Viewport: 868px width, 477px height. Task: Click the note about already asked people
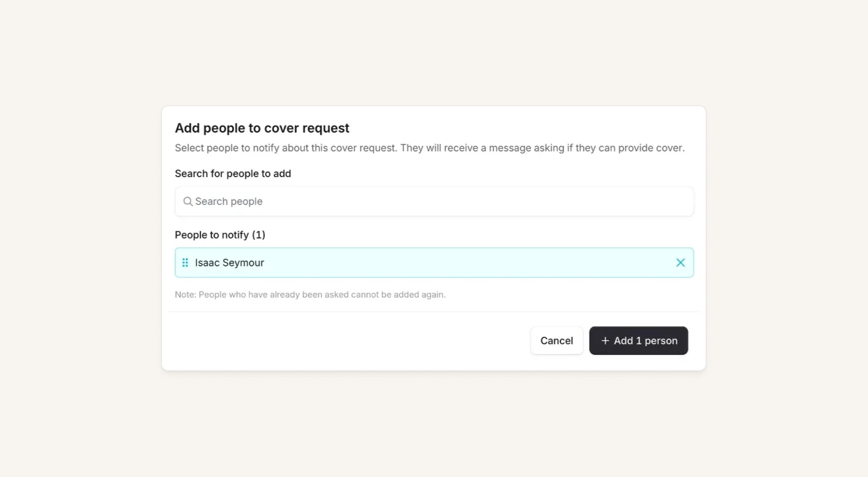click(x=310, y=295)
